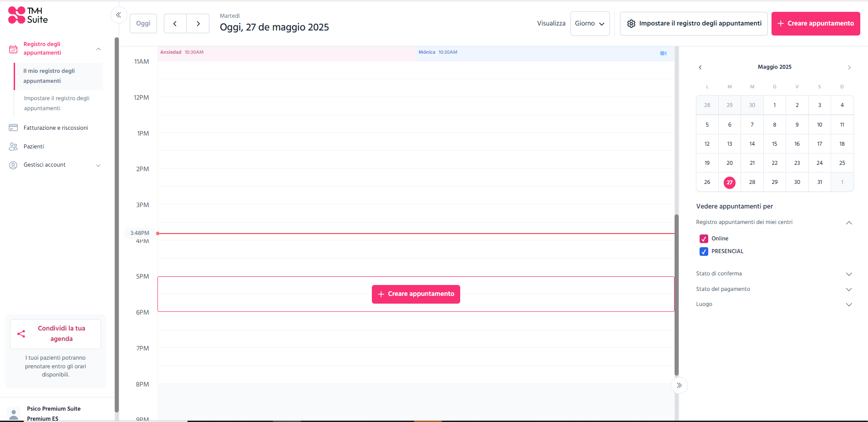Screen dimensions: 868x422
Task: Open Fatturazione e riscossioni section
Action: [x=56, y=128]
